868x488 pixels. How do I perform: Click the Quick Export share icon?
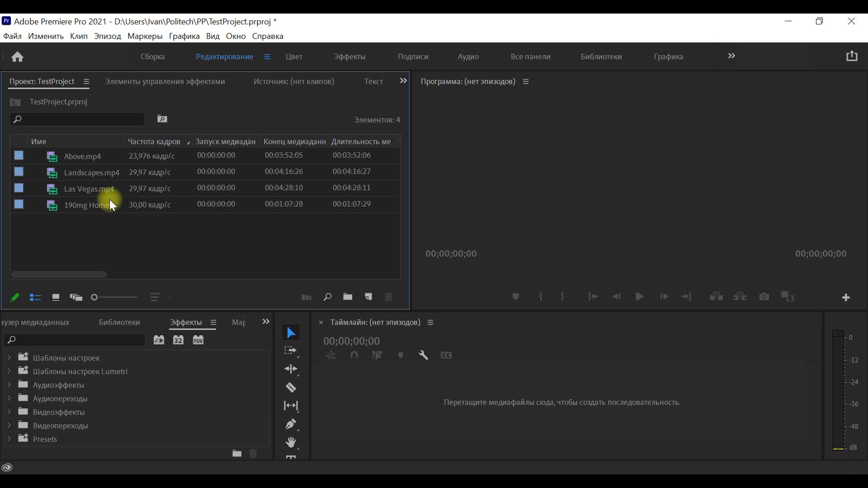tap(852, 56)
